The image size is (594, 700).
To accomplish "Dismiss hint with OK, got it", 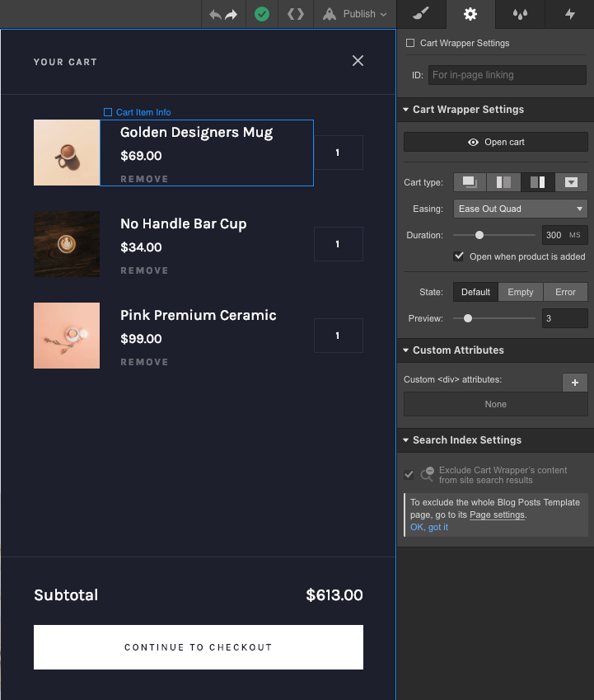I will point(429,527).
